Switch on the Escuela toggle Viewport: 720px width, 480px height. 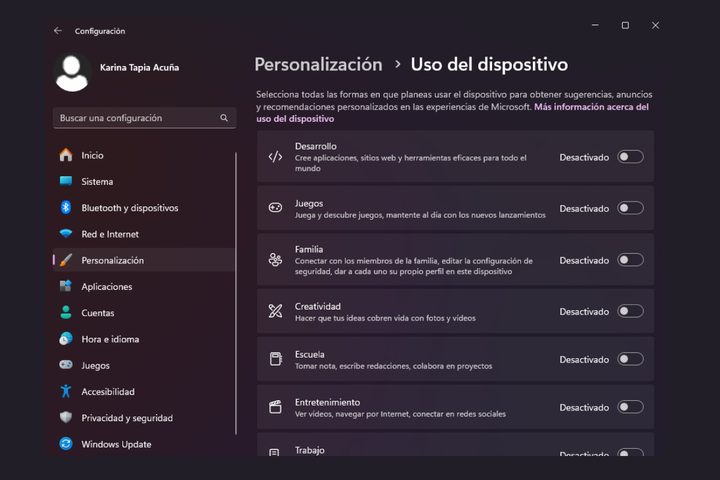pyautogui.click(x=630, y=359)
